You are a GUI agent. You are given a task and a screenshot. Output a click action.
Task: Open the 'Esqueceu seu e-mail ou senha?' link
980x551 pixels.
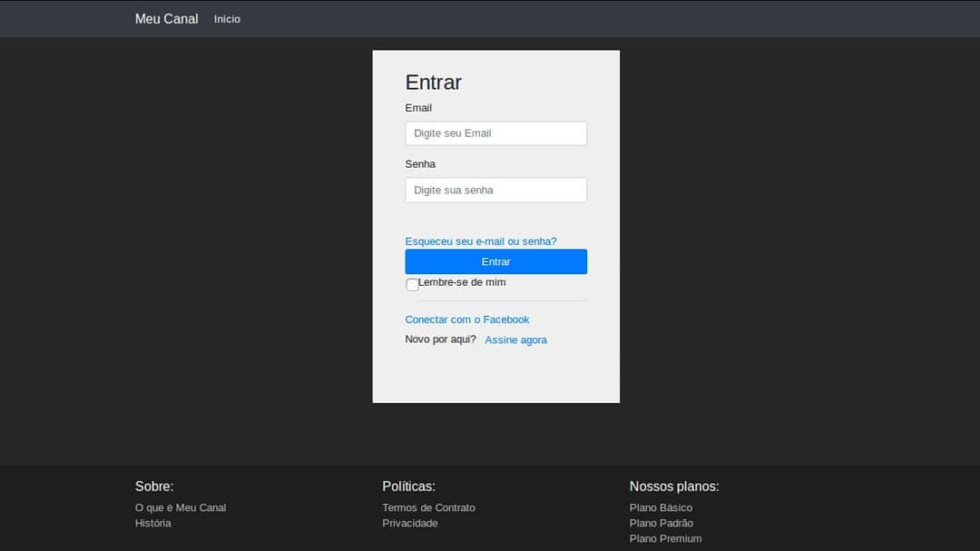coord(481,241)
